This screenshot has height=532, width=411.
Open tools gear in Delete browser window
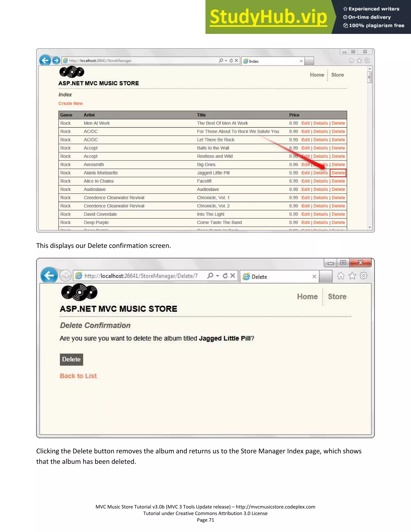[x=363, y=275]
